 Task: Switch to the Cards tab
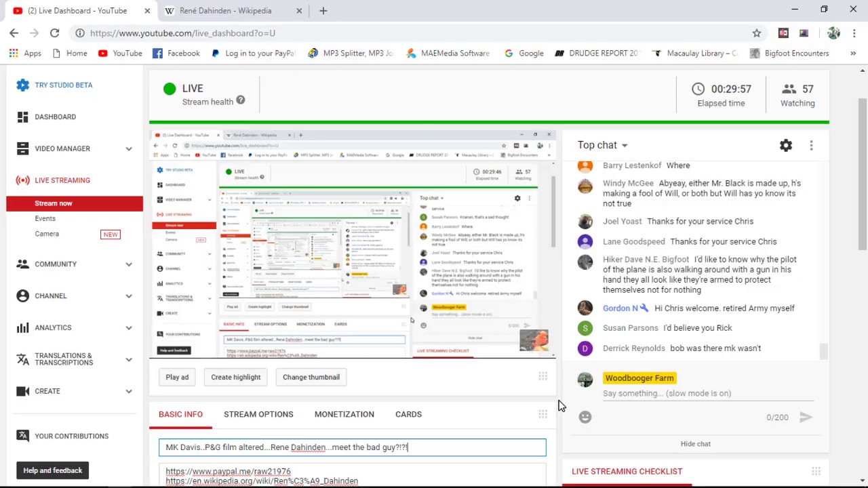tap(408, 414)
